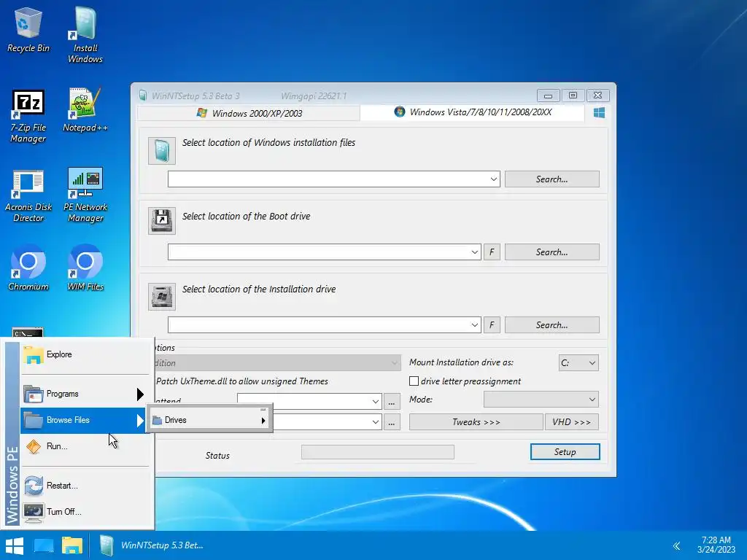Image resolution: width=747 pixels, height=560 pixels.
Task: Switch to Windows 2000/XP/2003 tab
Action: (x=249, y=113)
